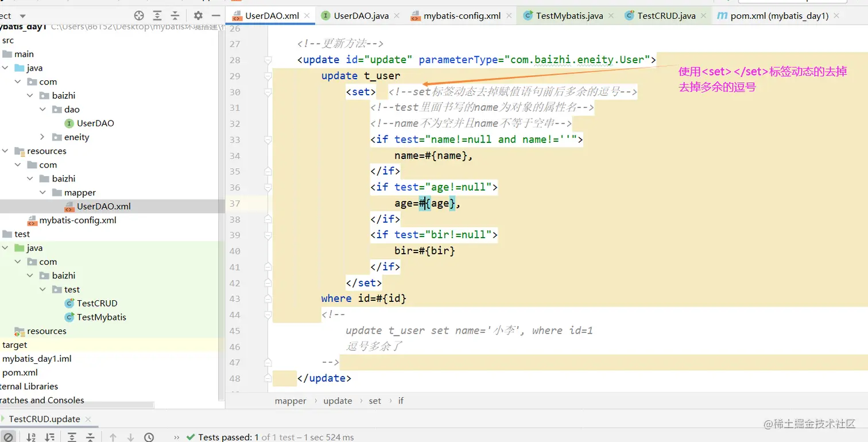
Task: Fold the set tag at line 30
Action: pyautogui.click(x=268, y=92)
